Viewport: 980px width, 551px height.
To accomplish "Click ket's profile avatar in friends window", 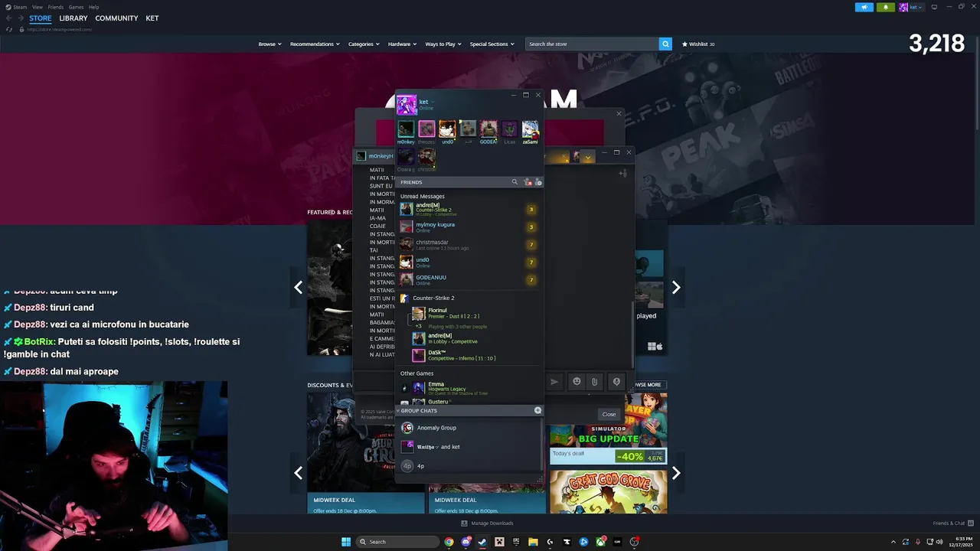I will (x=407, y=104).
